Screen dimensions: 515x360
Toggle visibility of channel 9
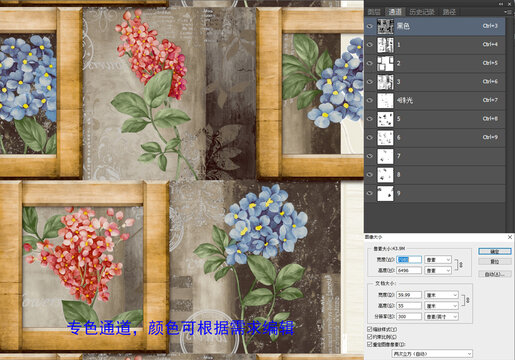[x=370, y=193]
